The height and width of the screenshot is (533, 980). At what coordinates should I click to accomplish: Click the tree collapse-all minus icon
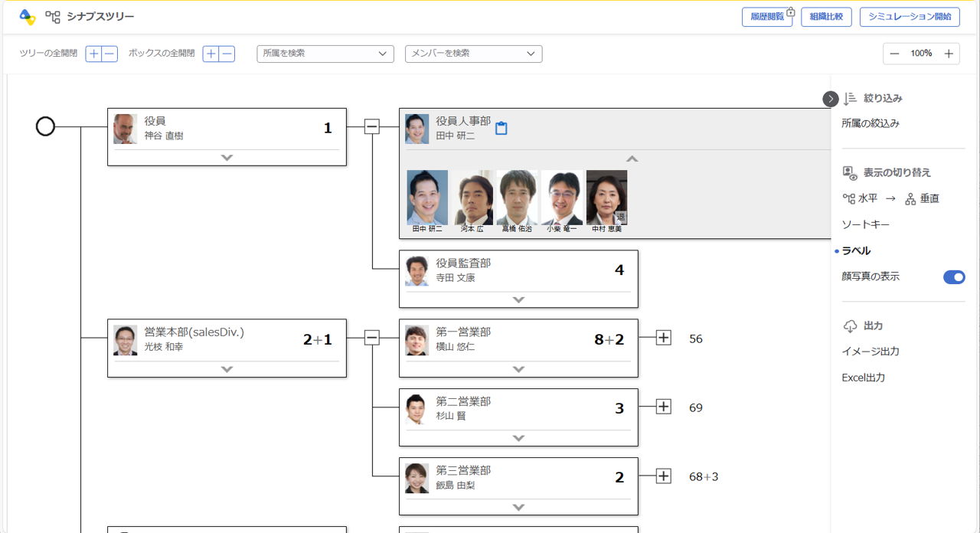coord(109,54)
